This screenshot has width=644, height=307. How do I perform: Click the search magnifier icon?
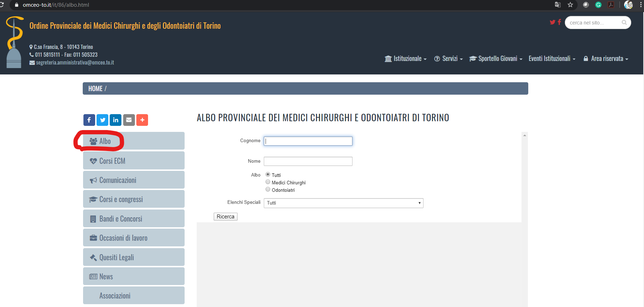click(624, 23)
